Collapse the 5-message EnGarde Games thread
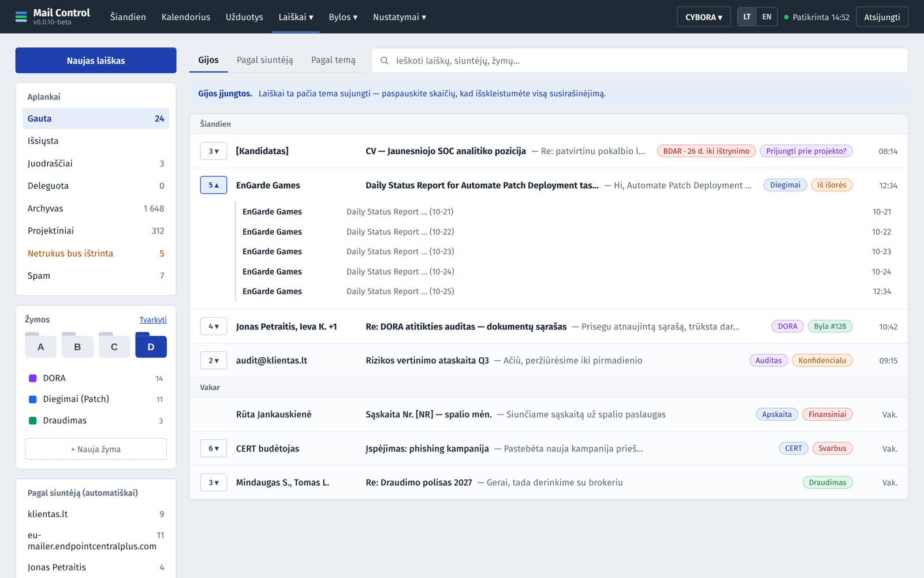 pos(214,185)
